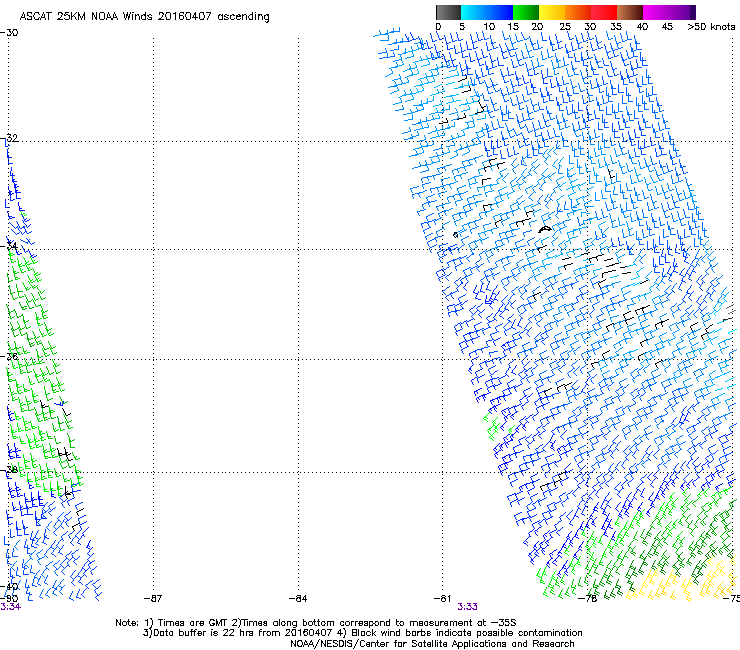Click the '>50 knots' legend label
Viewport: 740px width, 650px height.
click(x=711, y=27)
